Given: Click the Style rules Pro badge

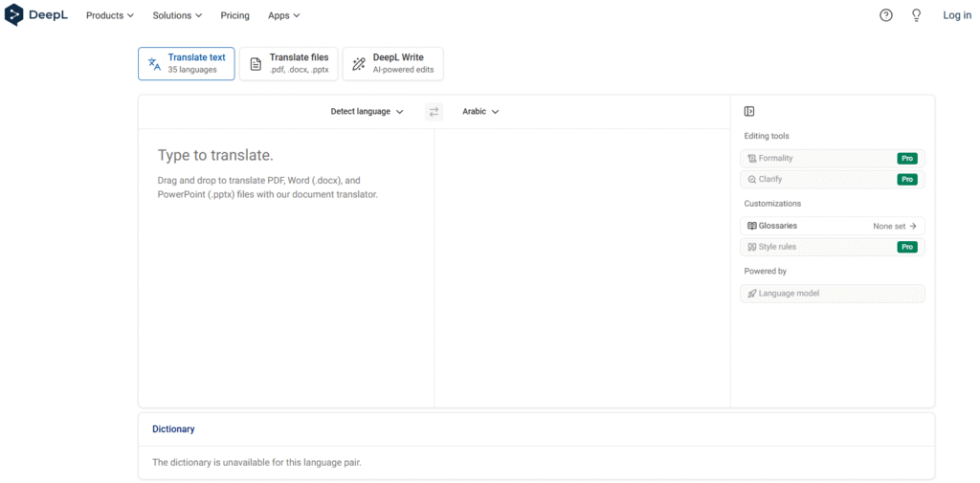Looking at the screenshot, I should pos(906,247).
